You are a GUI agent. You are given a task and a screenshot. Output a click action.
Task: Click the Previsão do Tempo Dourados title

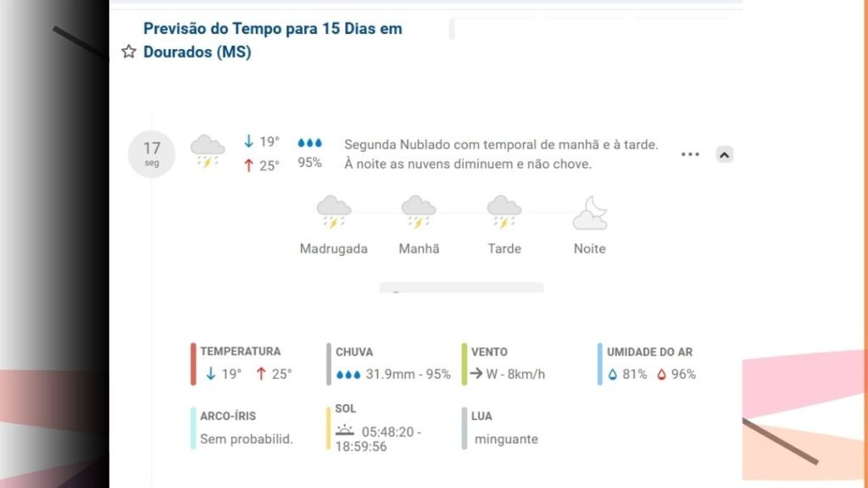coord(272,40)
